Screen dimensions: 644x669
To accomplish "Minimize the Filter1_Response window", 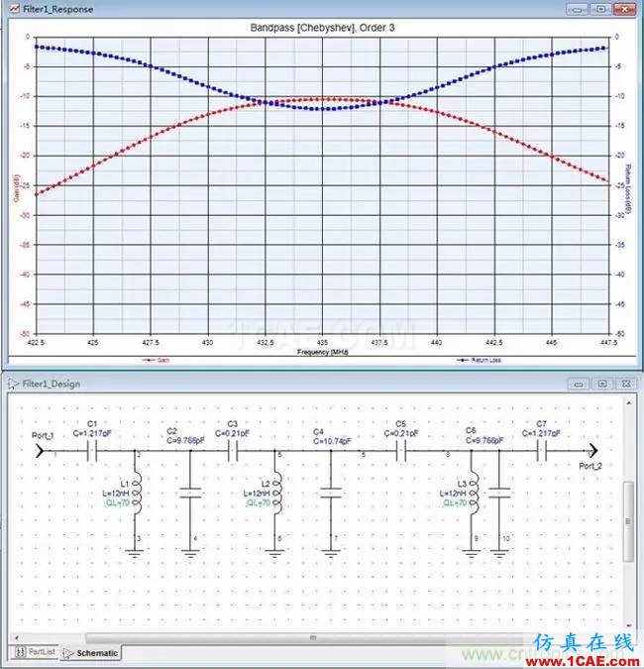I will pos(577,9).
